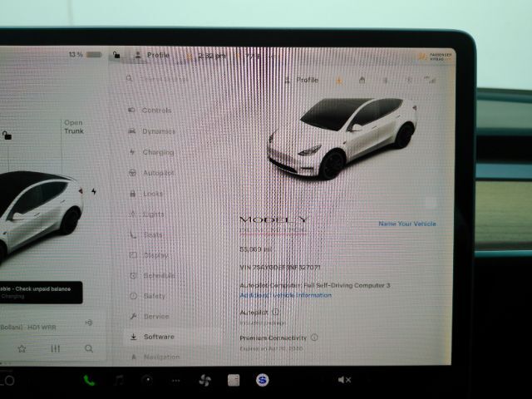Tap the info icon next to Autopilot
Viewport: 532px width, 399px height.
coord(275,312)
